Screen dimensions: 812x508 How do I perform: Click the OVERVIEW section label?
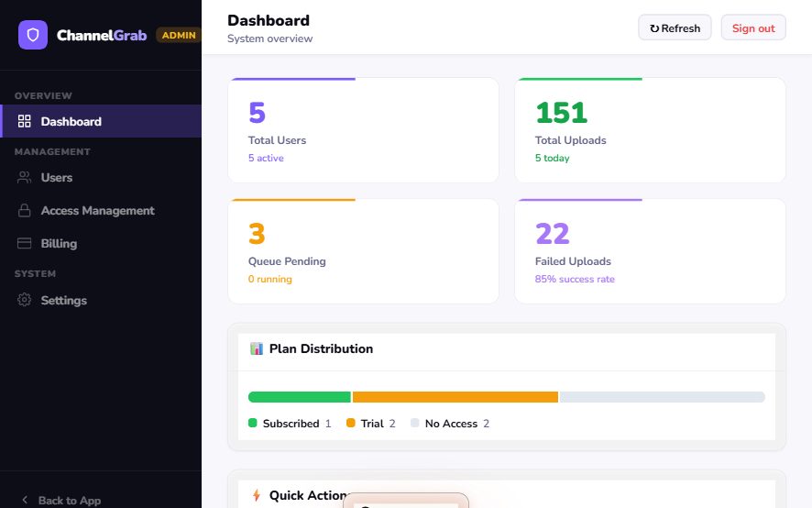click(x=43, y=96)
